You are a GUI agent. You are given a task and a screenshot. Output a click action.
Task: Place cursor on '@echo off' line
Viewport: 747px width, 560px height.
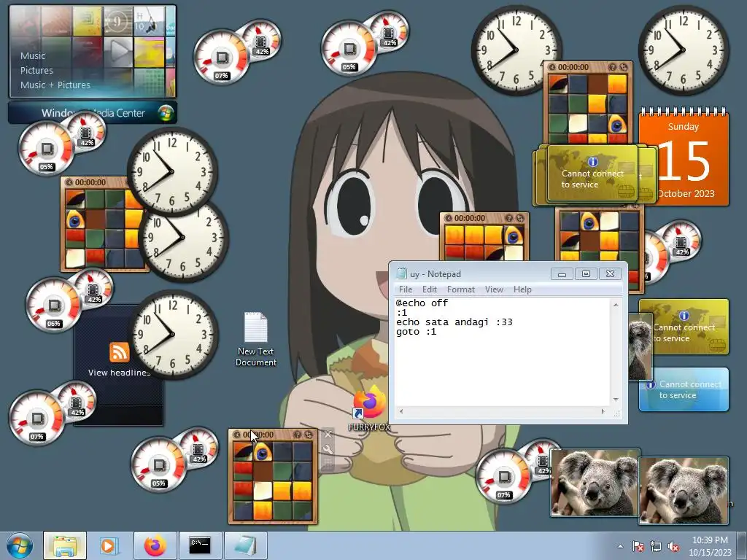coord(422,303)
